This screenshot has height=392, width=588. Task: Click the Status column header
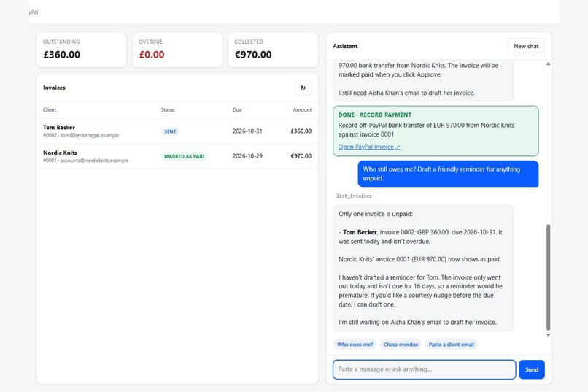coord(168,110)
